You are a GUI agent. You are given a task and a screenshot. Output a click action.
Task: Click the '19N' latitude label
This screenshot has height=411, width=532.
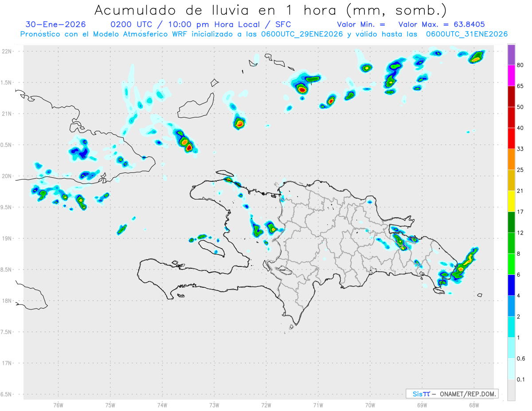tap(8, 239)
